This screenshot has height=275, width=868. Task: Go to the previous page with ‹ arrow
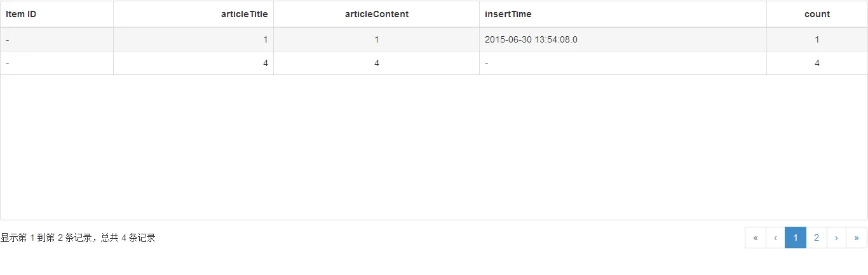point(775,238)
